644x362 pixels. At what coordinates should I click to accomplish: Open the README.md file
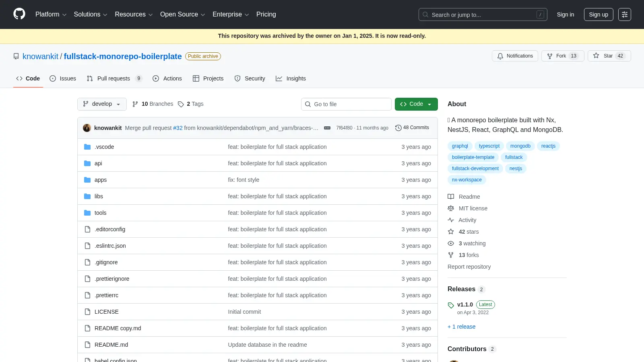(111, 345)
